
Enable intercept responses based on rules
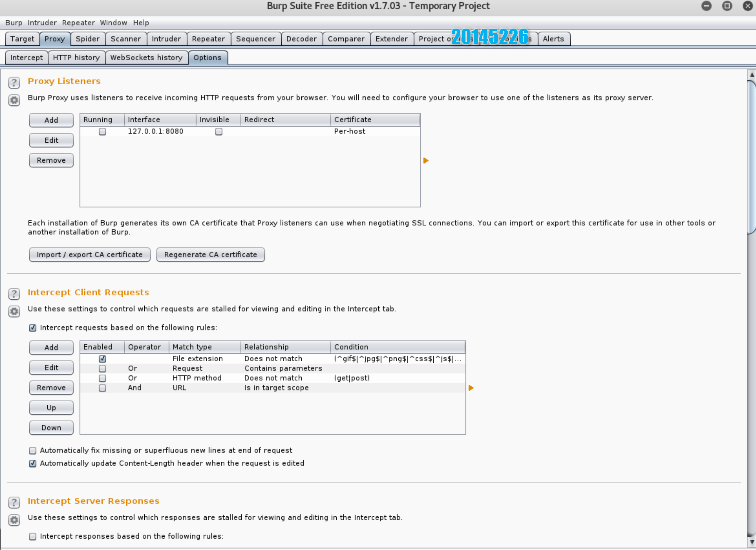(33, 536)
